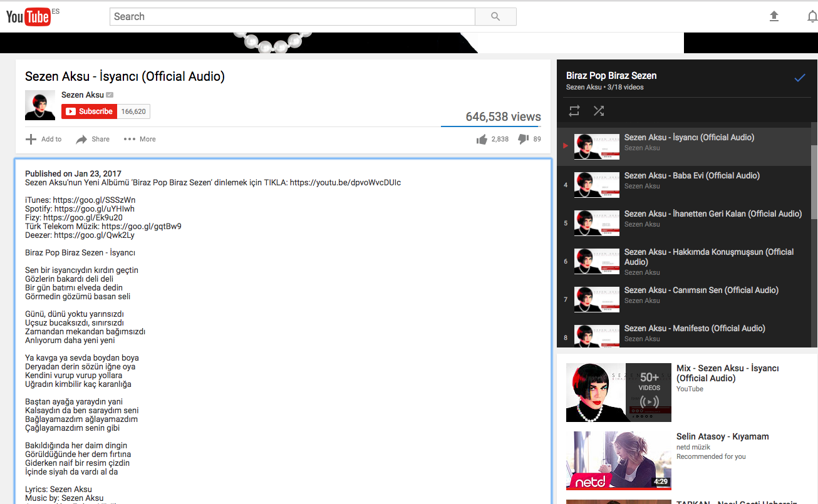Click the search magnifier button

(495, 16)
